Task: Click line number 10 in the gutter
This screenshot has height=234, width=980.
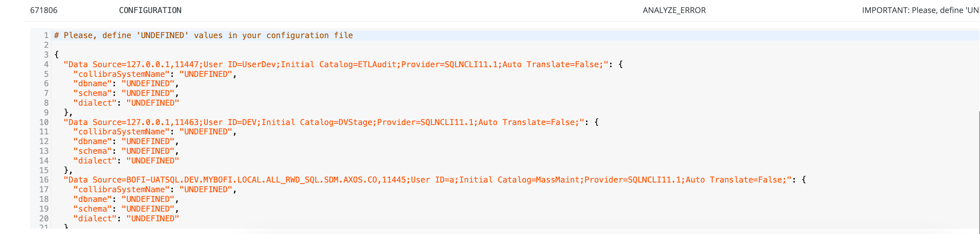Action: (x=44, y=122)
